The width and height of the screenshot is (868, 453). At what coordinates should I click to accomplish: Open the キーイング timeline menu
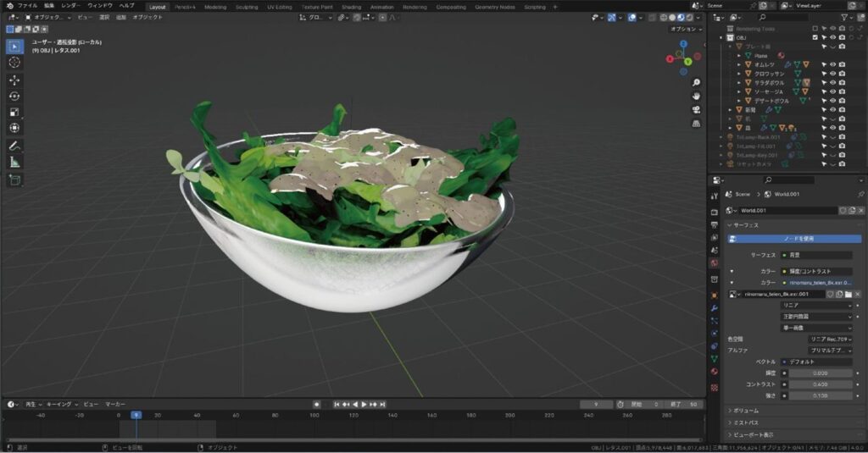[61, 405]
